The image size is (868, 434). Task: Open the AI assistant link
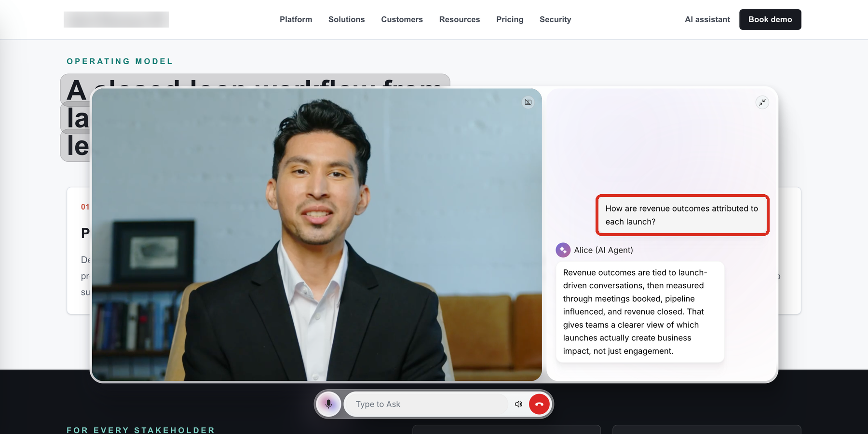pyautogui.click(x=707, y=19)
